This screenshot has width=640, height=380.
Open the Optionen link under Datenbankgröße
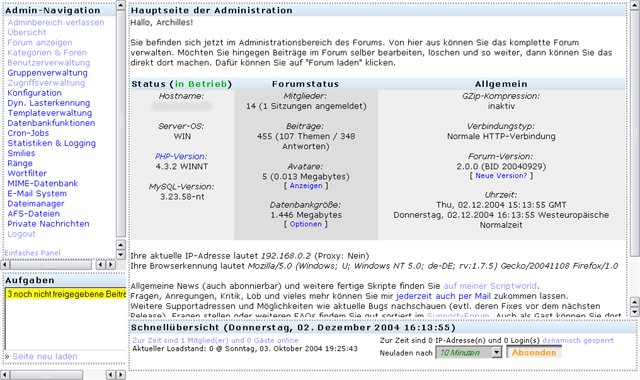tap(306, 224)
